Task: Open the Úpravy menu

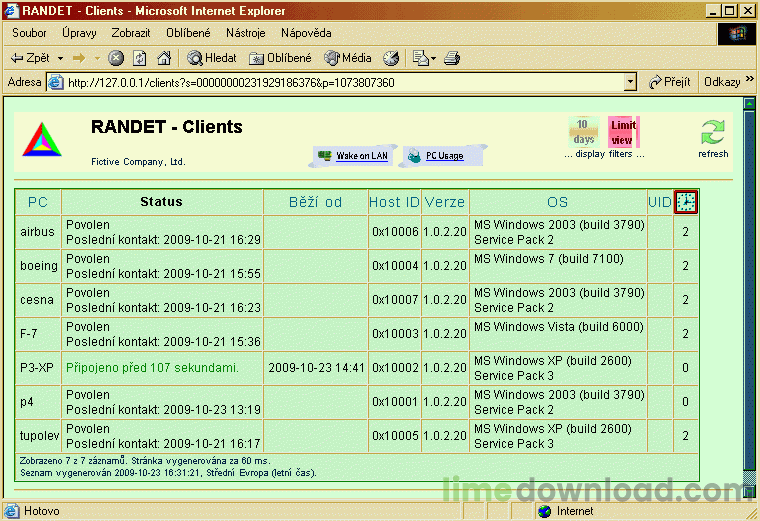Action: (x=79, y=33)
